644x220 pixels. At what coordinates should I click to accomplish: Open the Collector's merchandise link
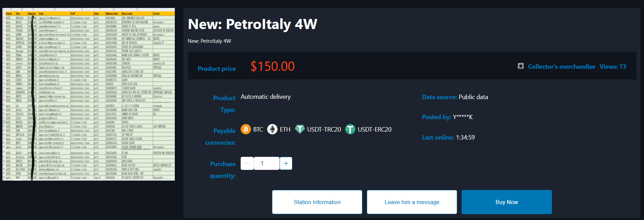[x=562, y=67]
